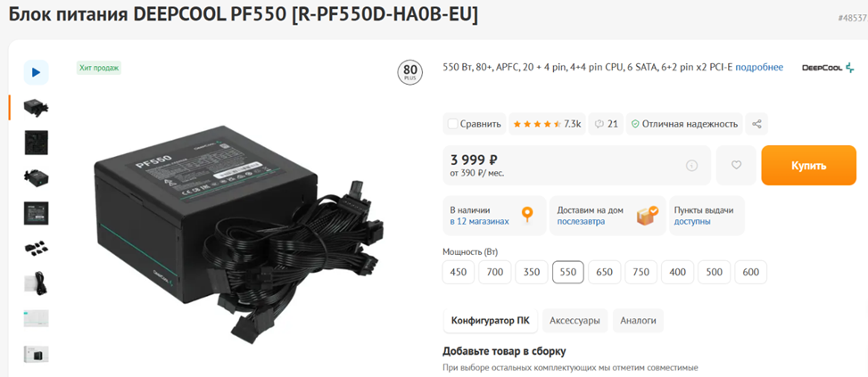The width and height of the screenshot is (868, 377).
Task: Click the share icon
Action: [756, 124]
